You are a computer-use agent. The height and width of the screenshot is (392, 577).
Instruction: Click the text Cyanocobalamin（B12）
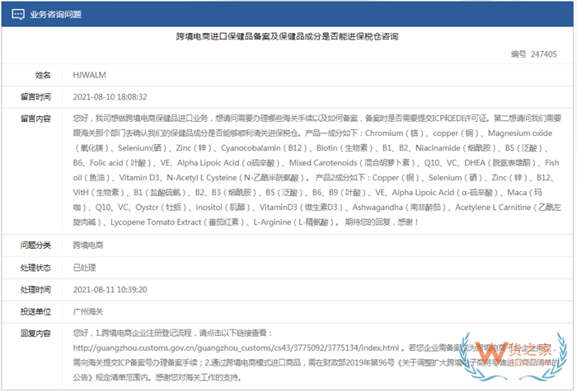264,148
